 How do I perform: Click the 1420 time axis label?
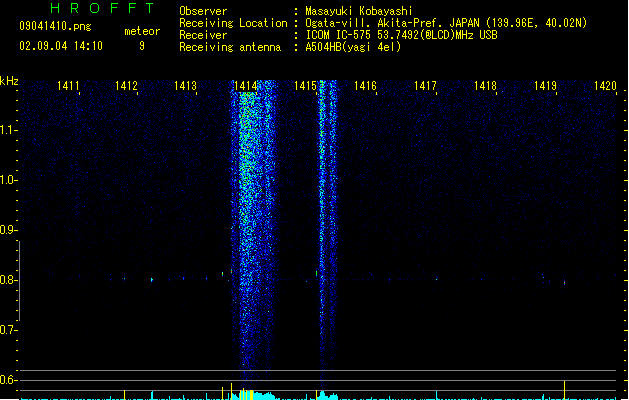coord(605,86)
